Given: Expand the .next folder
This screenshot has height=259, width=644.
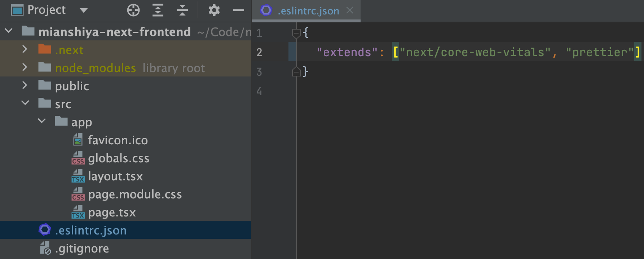Looking at the screenshot, I should coord(25,49).
